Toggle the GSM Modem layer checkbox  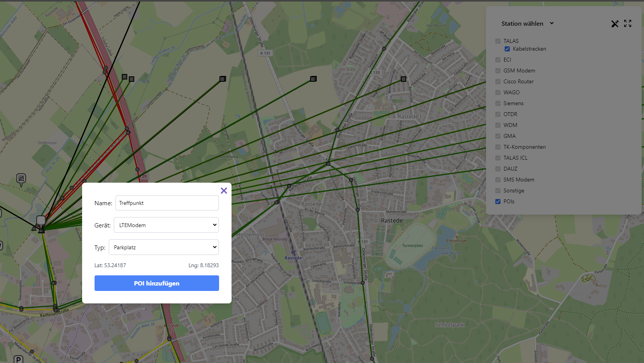point(498,70)
